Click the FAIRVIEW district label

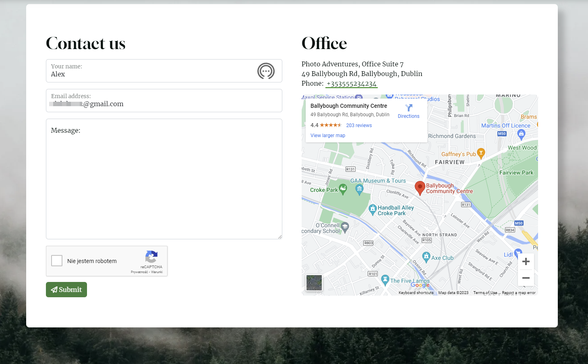point(450,162)
